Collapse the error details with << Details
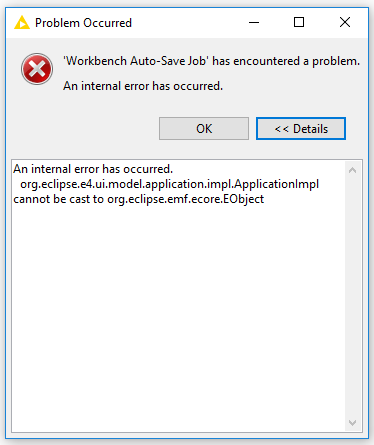 point(301,128)
